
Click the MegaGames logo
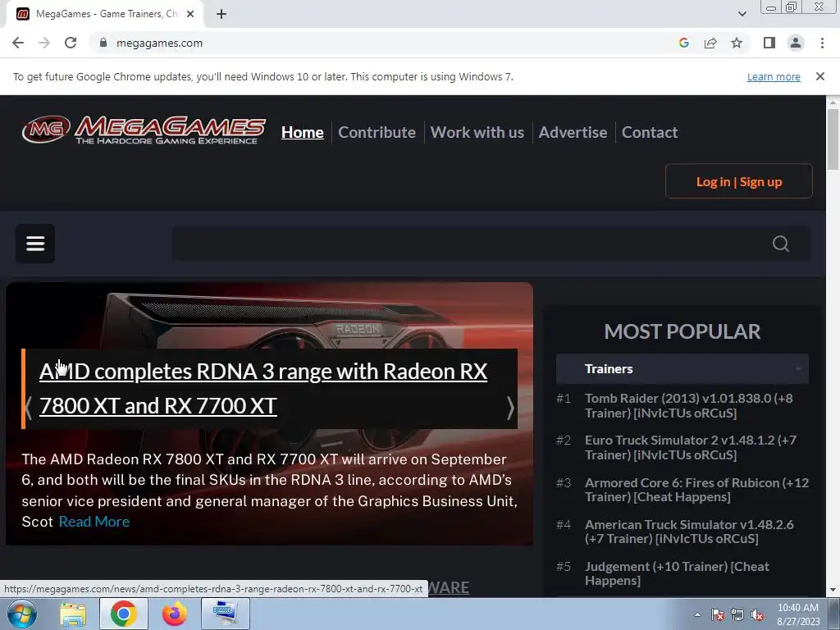coord(144,130)
